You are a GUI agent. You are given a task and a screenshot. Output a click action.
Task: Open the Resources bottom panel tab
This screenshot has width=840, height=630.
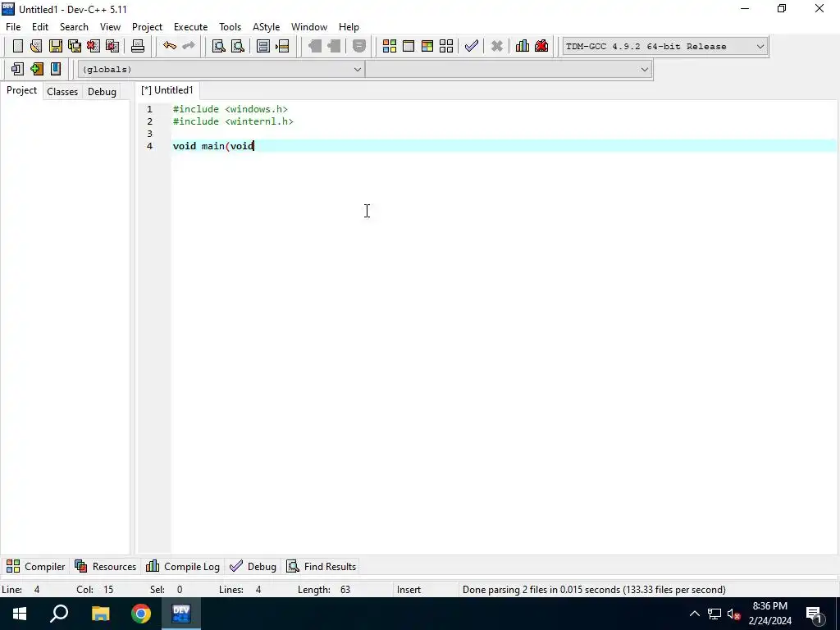(x=106, y=566)
